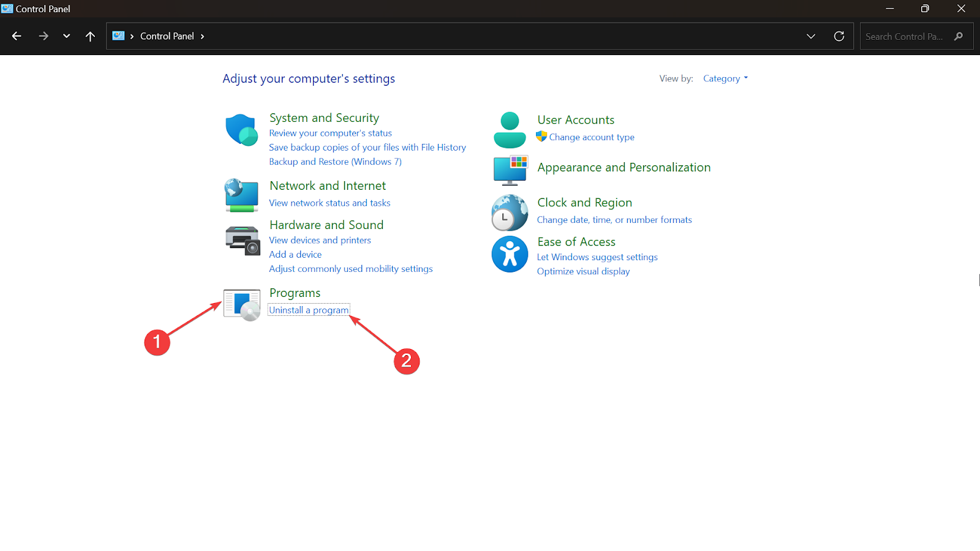Open the Clock and Region globe icon
Image resolution: width=980 pixels, height=551 pixels.
coord(510,212)
